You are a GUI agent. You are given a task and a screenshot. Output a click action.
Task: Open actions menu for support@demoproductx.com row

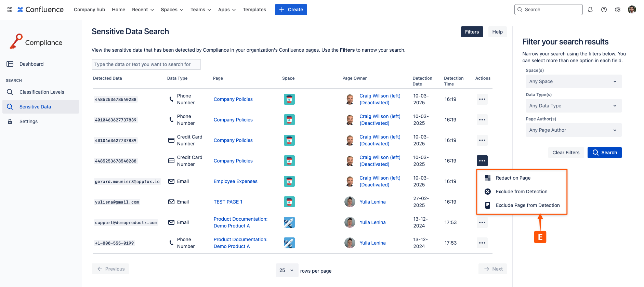point(482,222)
